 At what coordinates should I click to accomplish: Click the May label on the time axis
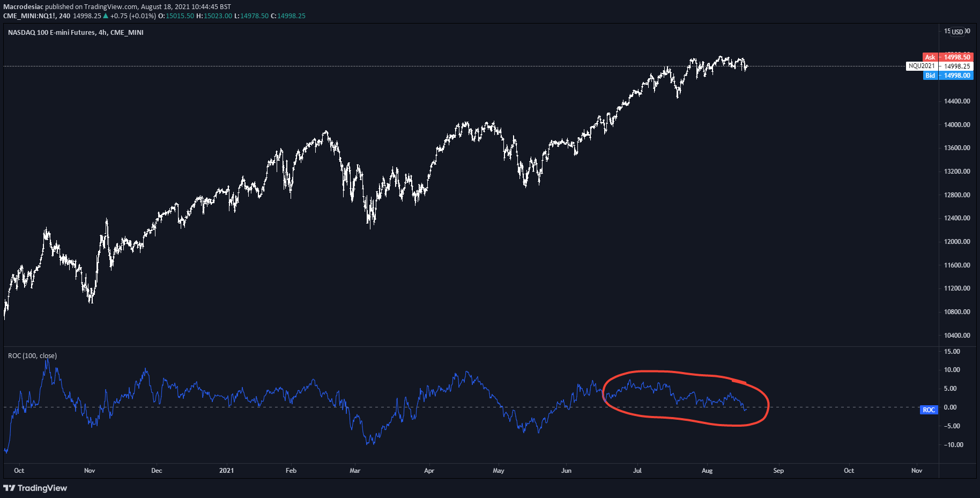click(x=499, y=470)
